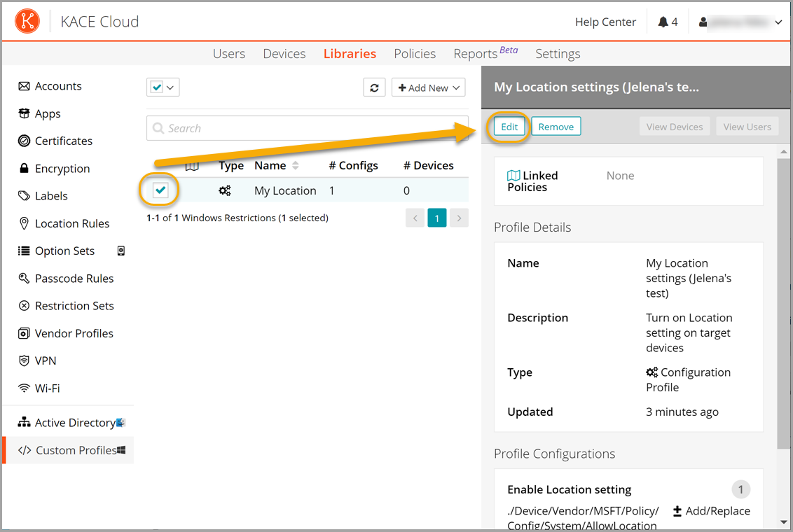Click the refresh list icon button
The width and height of the screenshot is (793, 532).
[x=374, y=87]
